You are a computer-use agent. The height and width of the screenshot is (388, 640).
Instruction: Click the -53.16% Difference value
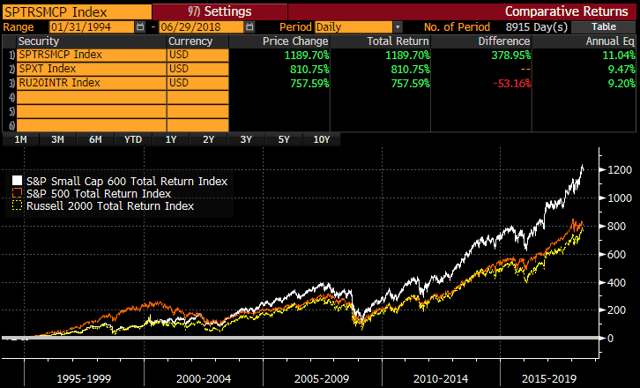coord(512,83)
